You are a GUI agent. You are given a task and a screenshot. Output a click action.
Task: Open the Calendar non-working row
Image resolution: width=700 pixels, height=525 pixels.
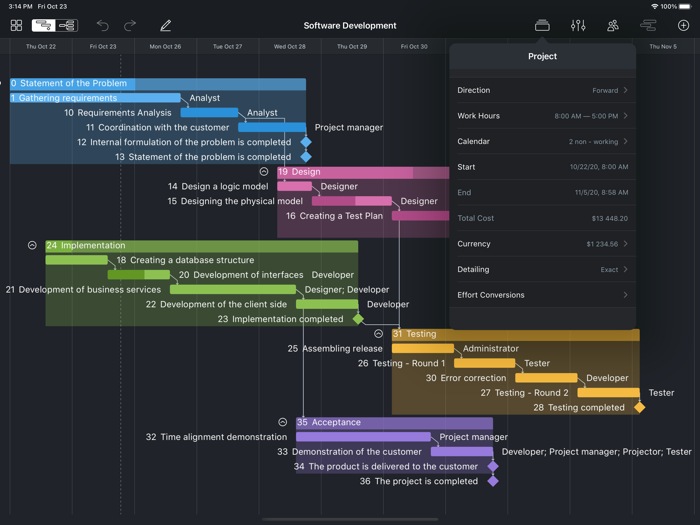[x=542, y=142]
